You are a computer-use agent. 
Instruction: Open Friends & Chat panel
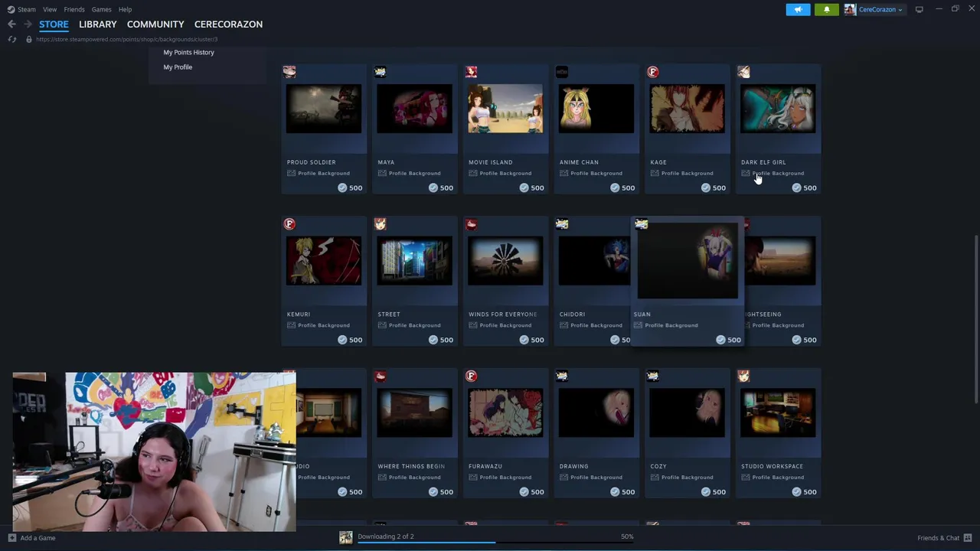click(x=945, y=538)
